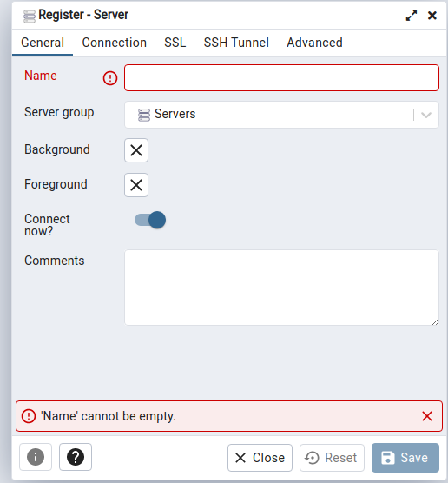Click the Save button
This screenshot has width=448, height=483.
click(x=405, y=458)
